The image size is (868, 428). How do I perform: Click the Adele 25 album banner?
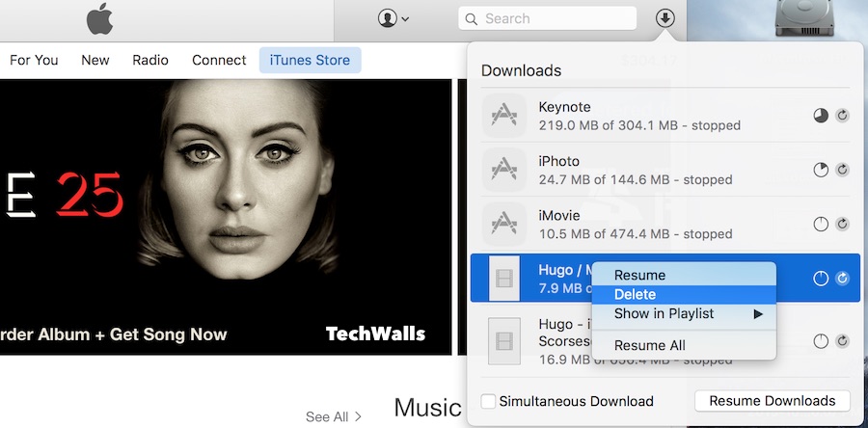click(226, 217)
